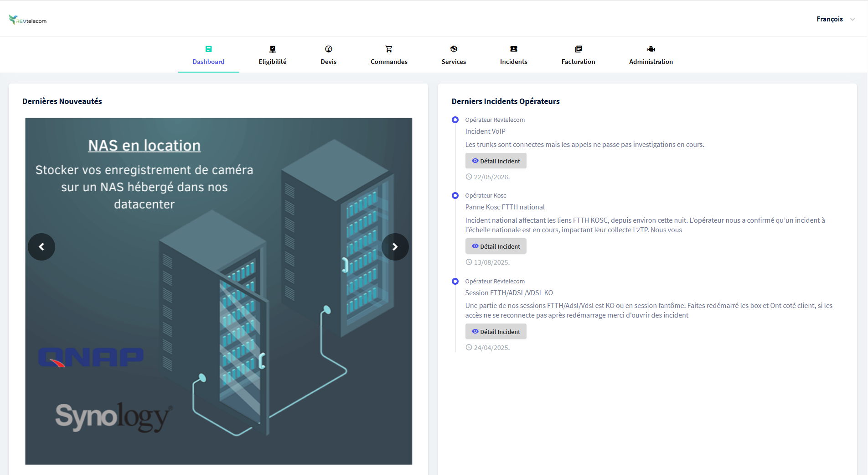Select the Dashboard tab label
This screenshot has width=868, height=475.
click(x=208, y=62)
